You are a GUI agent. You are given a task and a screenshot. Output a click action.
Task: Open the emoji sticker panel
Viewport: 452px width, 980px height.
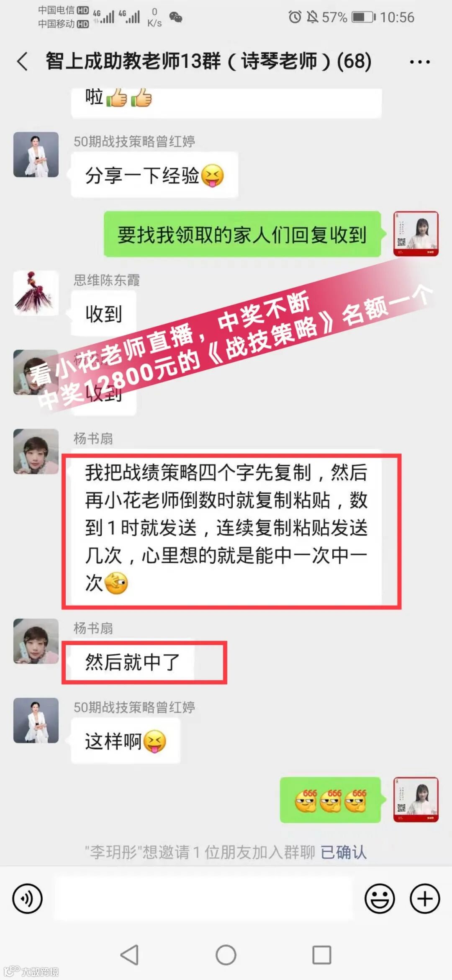[380, 898]
